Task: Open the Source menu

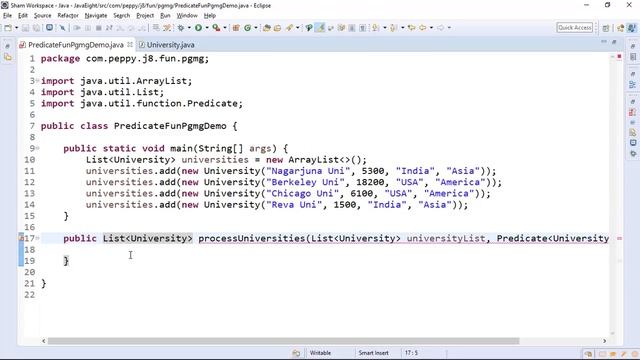Action: pyautogui.click(x=42, y=16)
